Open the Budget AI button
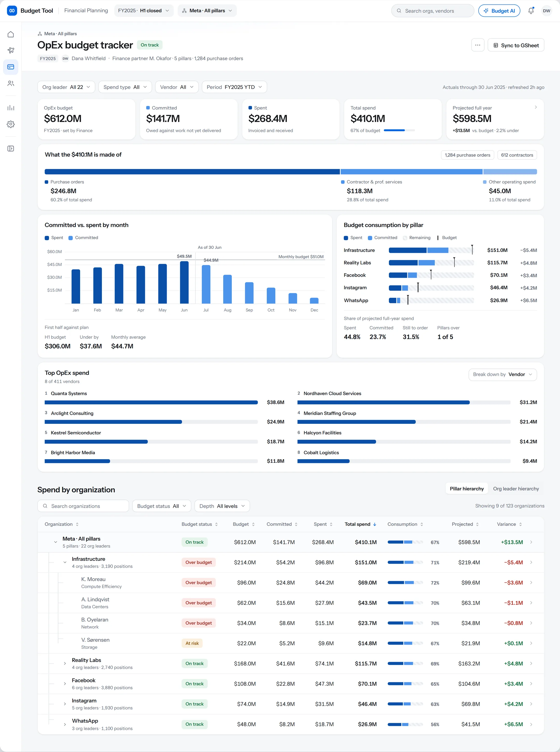The height and width of the screenshot is (752, 560). [x=499, y=11]
